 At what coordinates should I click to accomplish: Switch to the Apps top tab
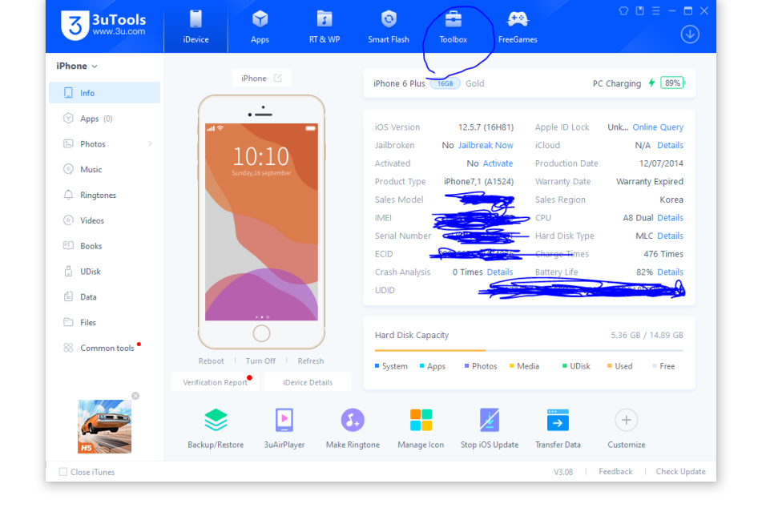pyautogui.click(x=260, y=26)
